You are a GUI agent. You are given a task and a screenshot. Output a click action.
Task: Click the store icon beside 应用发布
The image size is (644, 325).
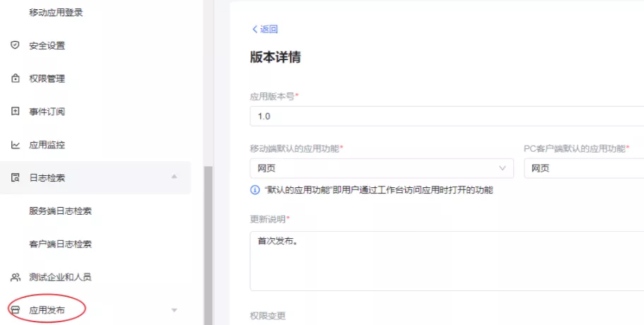coord(15,310)
